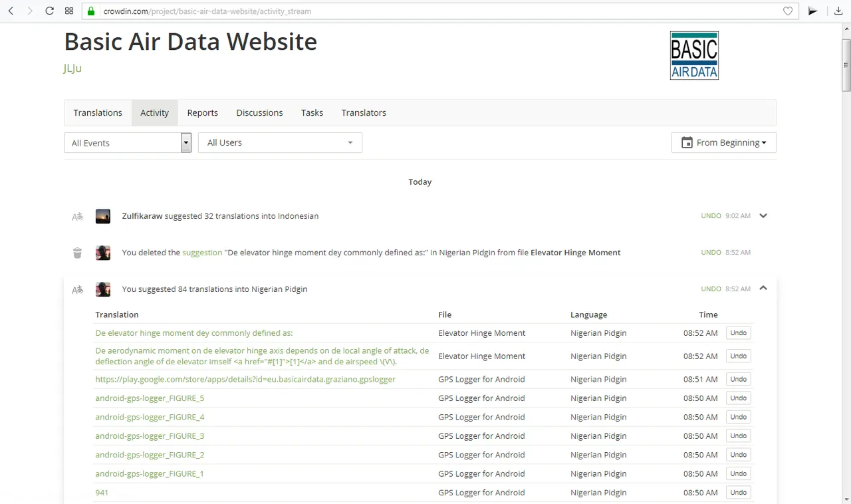This screenshot has height=504, width=851.
Task: Open android-gps-logger_FIGURE_5 translation
Action: 150,398
